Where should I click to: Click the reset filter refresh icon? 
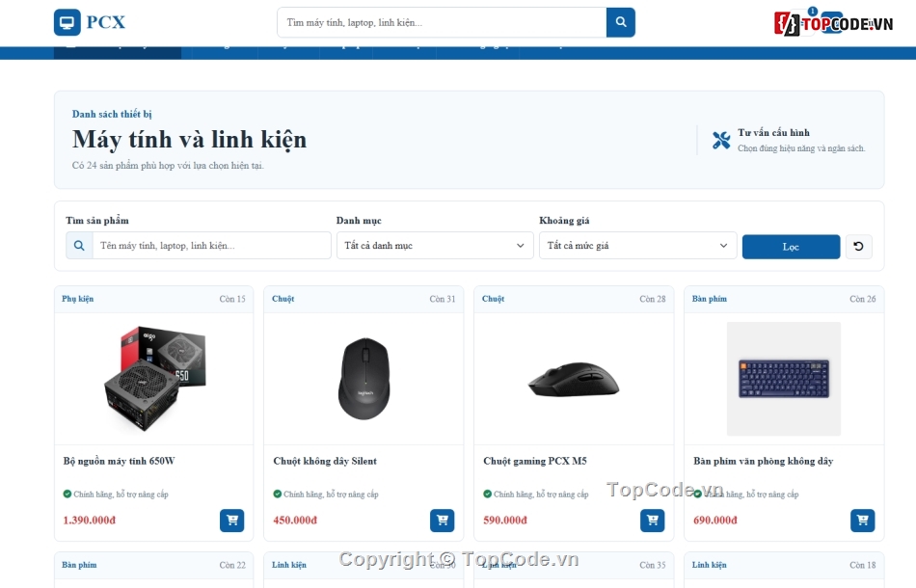pos(858,247)
